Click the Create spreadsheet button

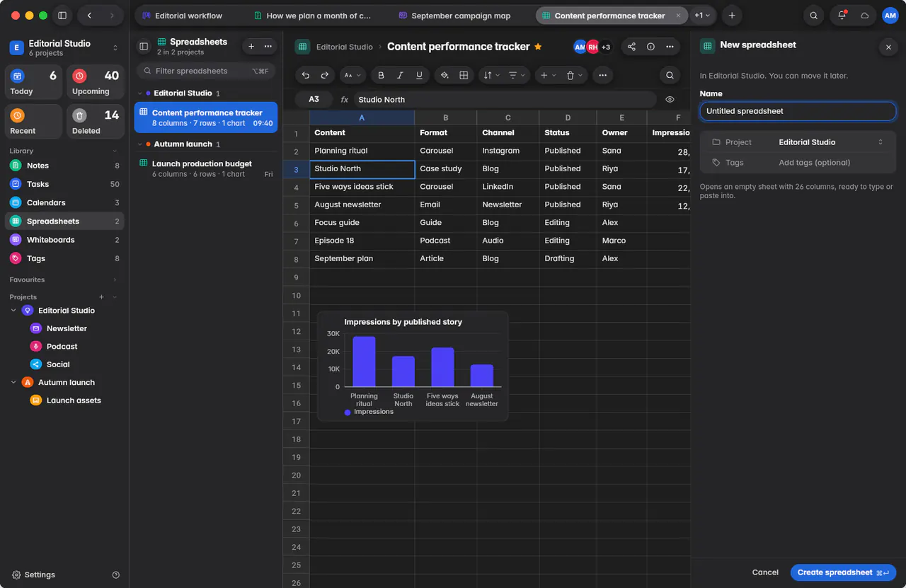click(843, 572)
